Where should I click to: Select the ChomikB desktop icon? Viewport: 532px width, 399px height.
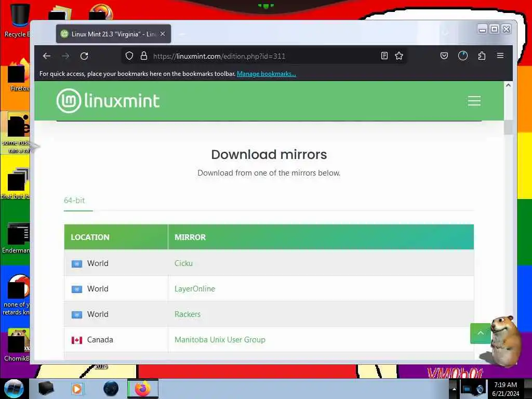pos(17,345)
